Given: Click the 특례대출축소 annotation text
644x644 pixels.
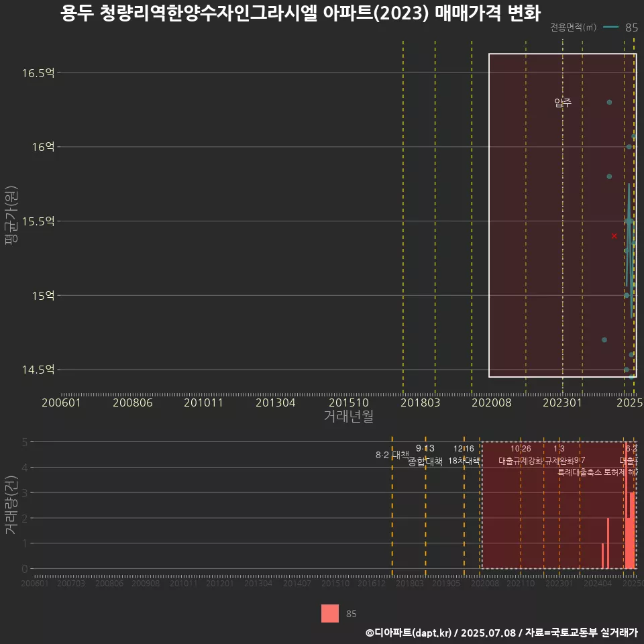Looking at the screenshot, I should [580, 472].
